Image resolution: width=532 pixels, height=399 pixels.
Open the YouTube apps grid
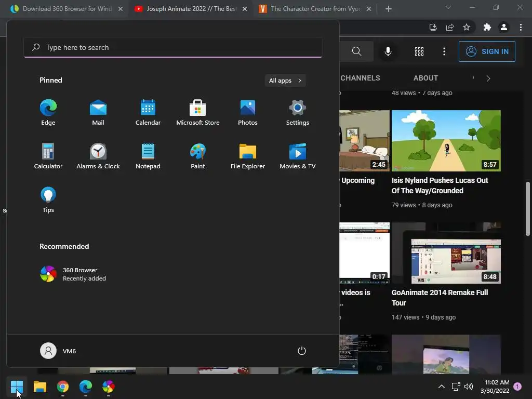coord(419,51)
